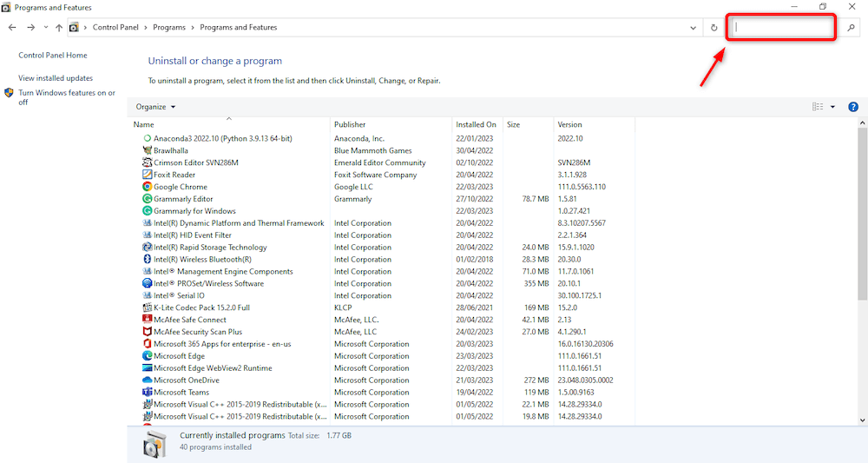Go back with the left arrow

click(x=12, y=27)
